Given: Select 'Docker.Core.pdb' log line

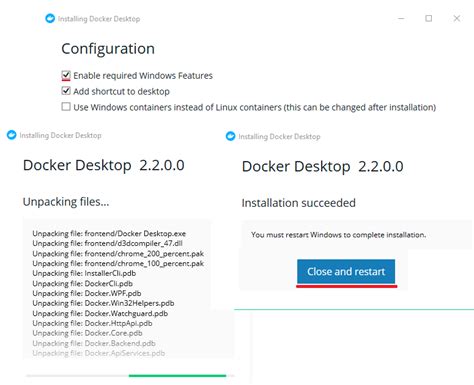Looking at the screenshot, I should pos(87,333).
